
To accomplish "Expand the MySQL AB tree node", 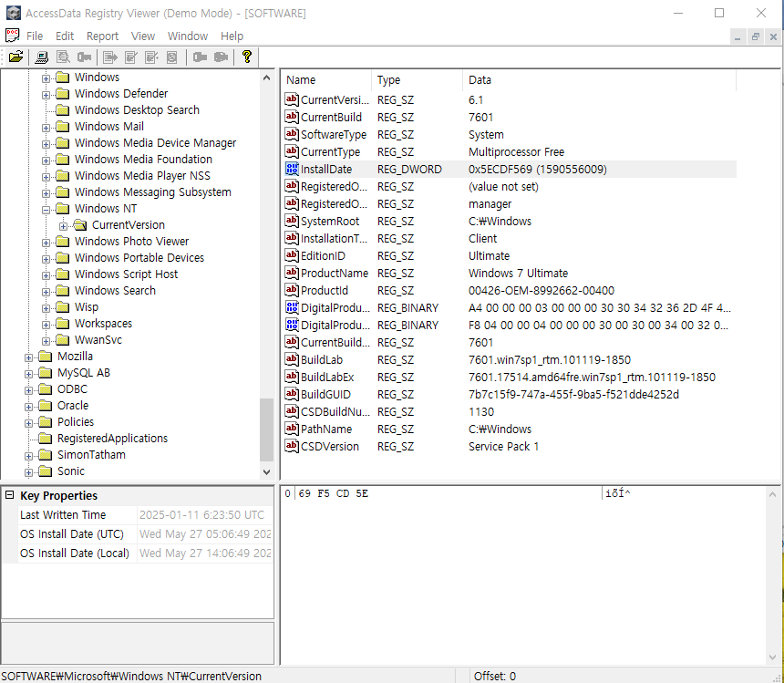I will coord(28,374).
